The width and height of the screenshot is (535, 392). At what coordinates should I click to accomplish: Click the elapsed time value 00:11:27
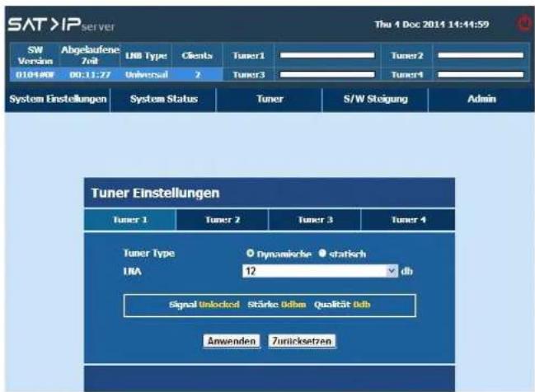click(x=90, y=75)
